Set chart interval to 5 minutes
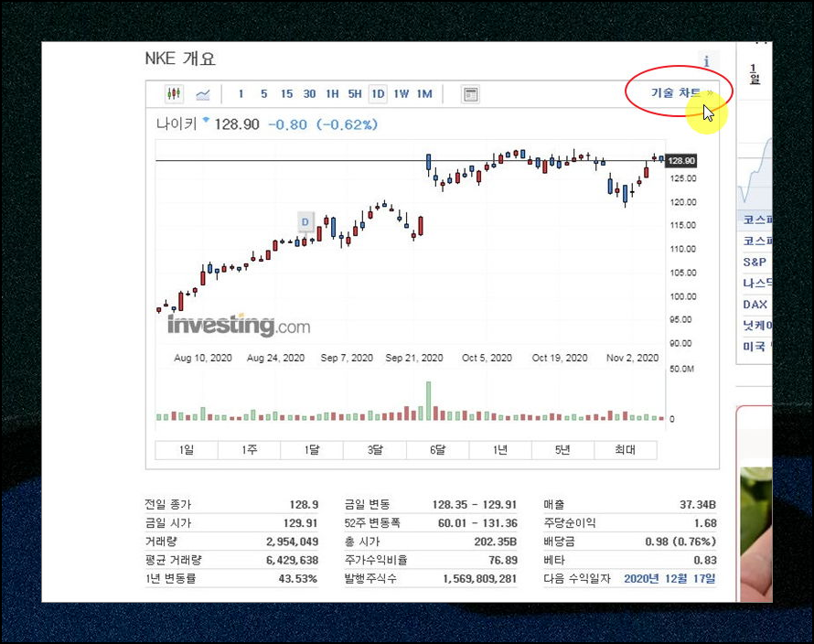 [263, 94]
